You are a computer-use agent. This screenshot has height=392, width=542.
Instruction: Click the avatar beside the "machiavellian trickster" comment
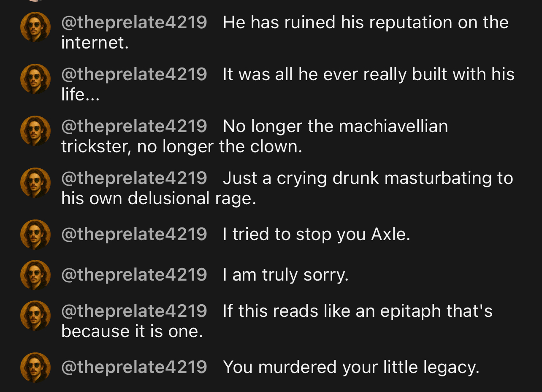point(35,131)
